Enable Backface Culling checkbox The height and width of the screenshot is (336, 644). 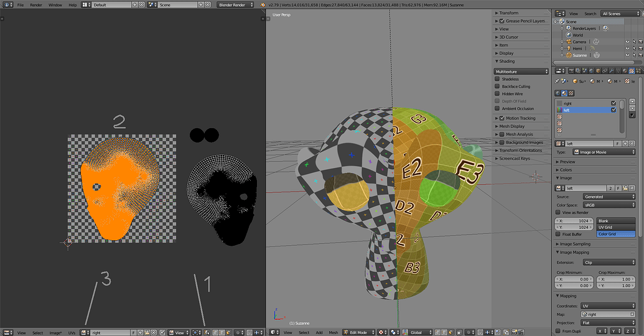click(x=497, y=86)
